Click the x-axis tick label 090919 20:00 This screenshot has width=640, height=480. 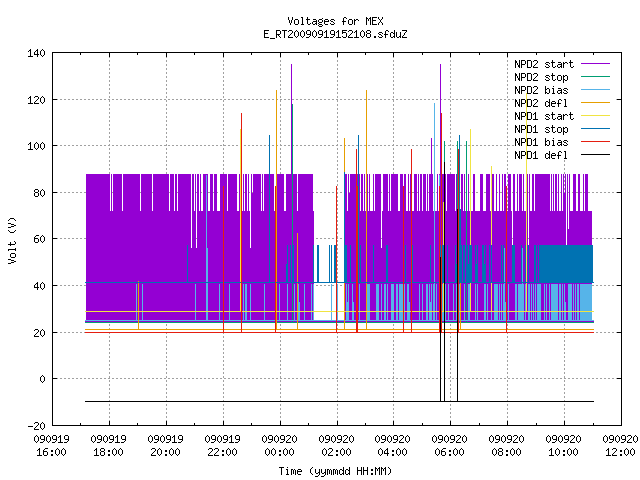pos(165,446)
